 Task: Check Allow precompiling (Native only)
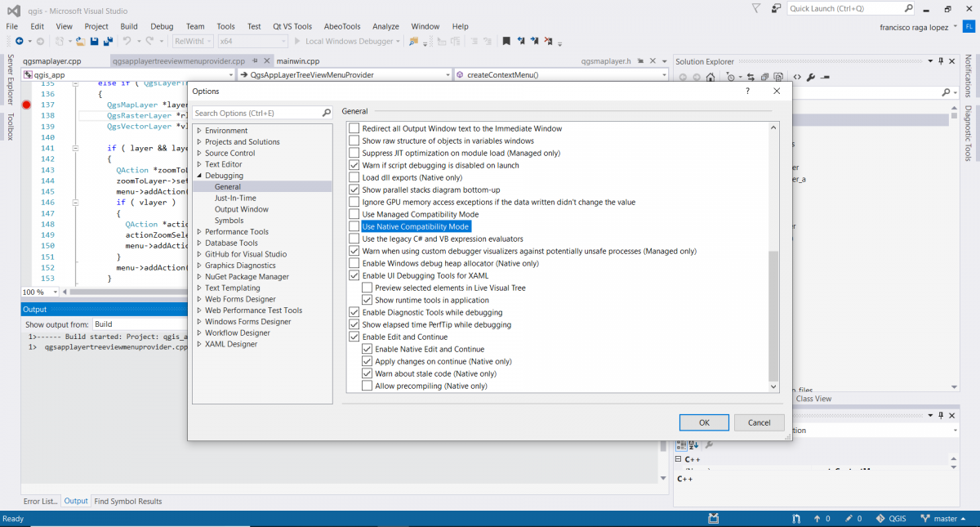click(367, 386)
